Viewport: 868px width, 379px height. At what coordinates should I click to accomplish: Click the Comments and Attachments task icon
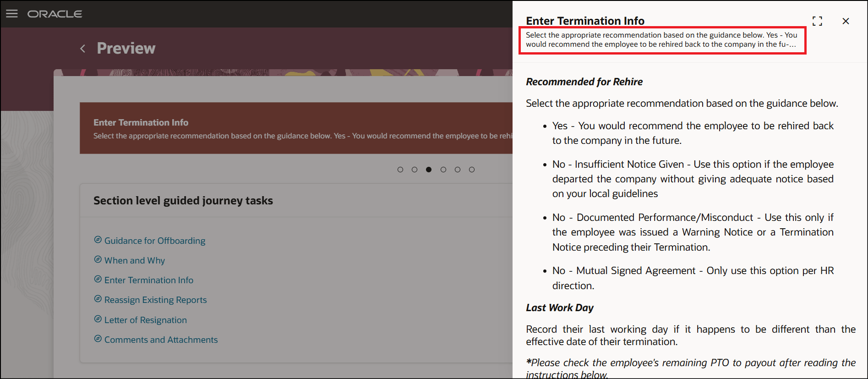(x=98, y=339)
